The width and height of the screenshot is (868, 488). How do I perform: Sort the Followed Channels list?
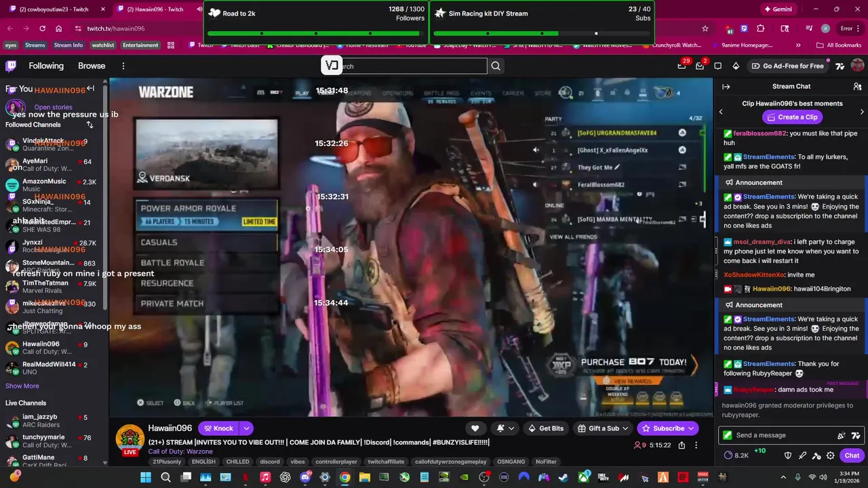click(x=90, y=125)
